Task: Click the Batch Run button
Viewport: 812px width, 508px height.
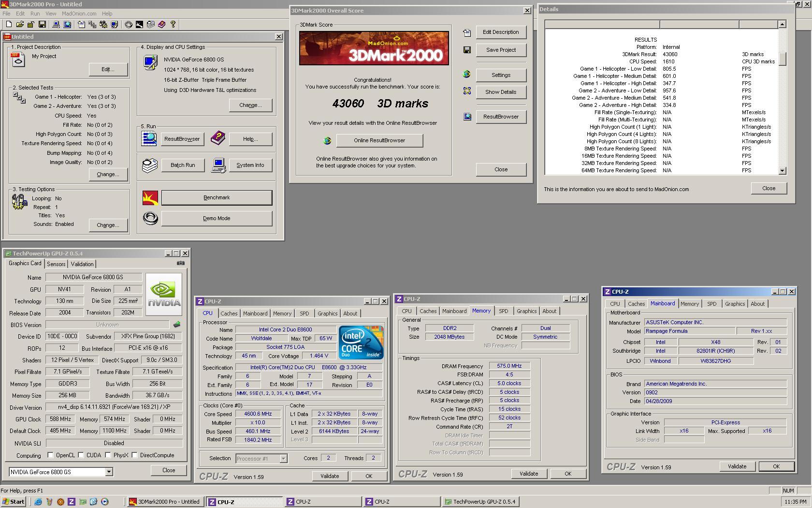Action: point(183,165)
